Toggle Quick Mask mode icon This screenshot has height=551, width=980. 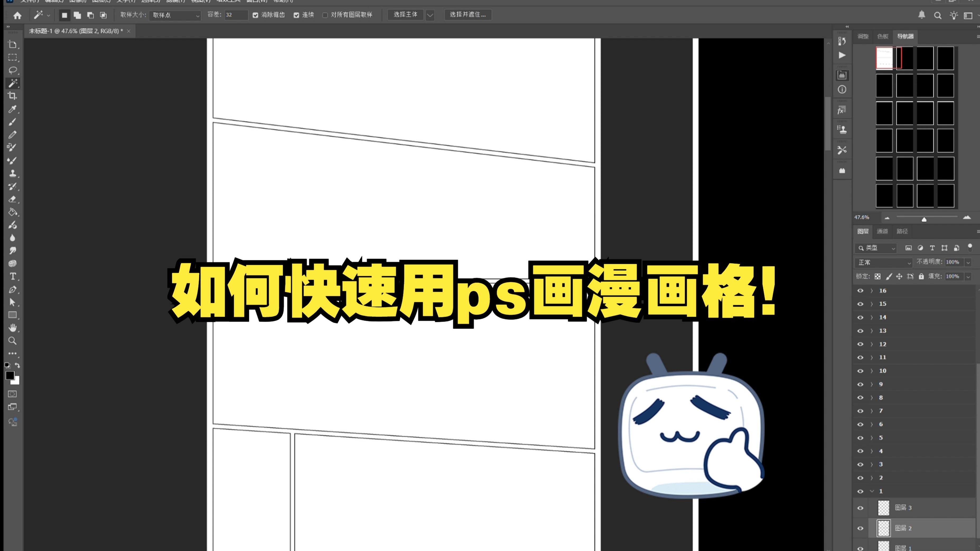click(x=13, y=394)
